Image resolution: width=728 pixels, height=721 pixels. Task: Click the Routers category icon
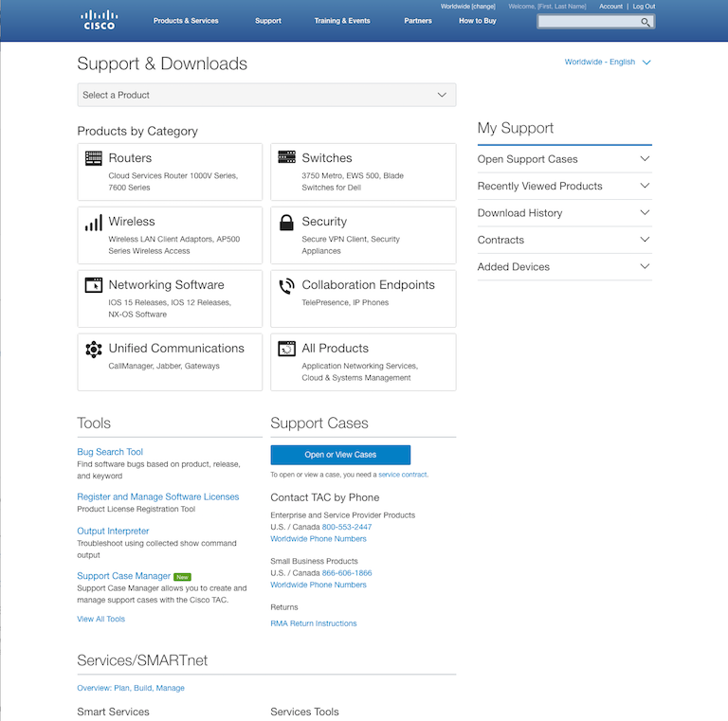coord(93,157)
